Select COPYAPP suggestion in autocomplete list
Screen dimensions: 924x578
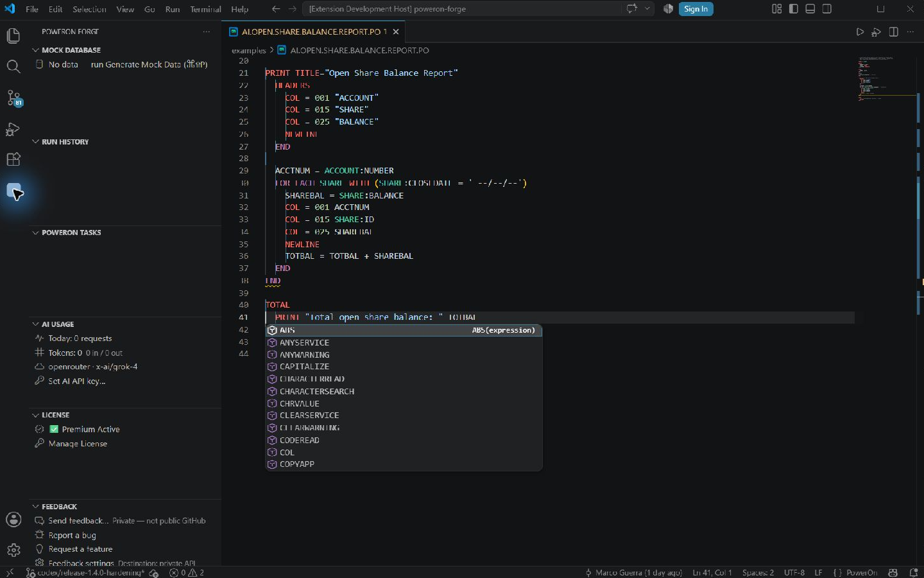(404, 464)
